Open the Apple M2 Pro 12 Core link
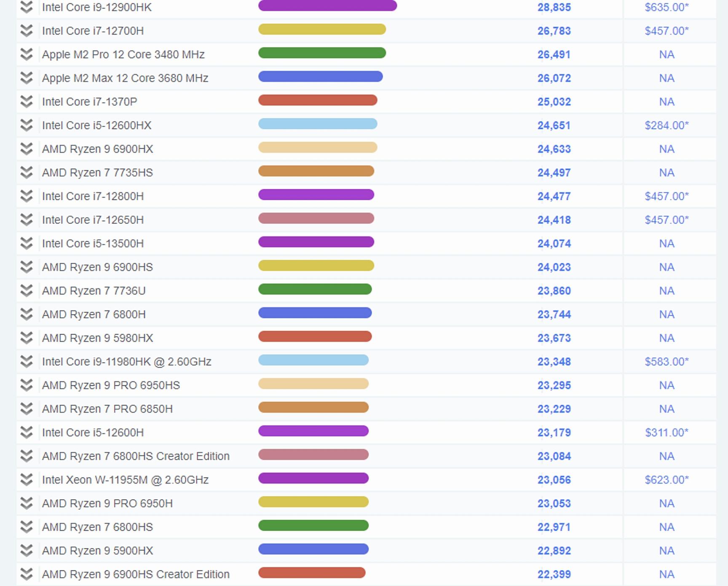The image size is (728, 586). tap(123, 54)
